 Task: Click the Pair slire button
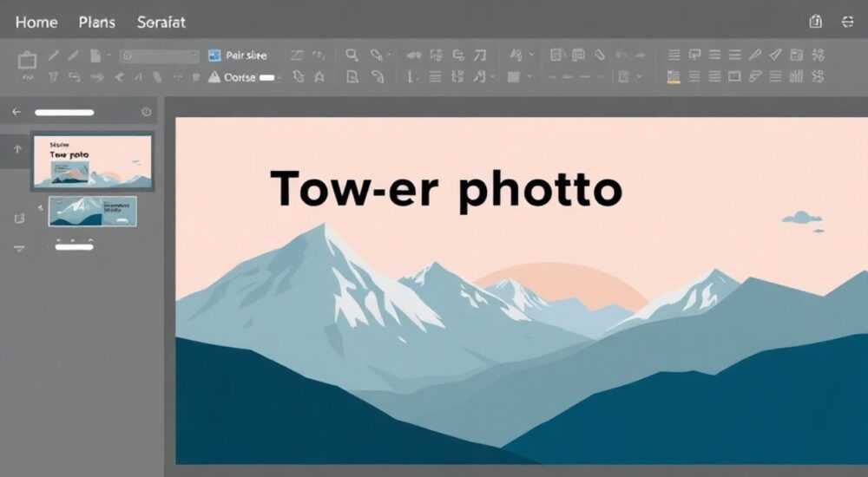(238, 56)
